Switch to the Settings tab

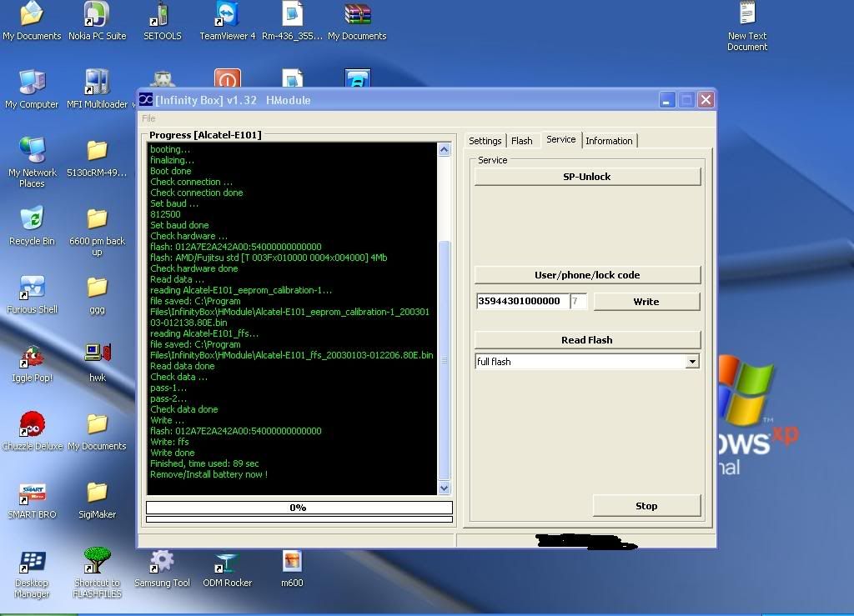tap(485, 141)
